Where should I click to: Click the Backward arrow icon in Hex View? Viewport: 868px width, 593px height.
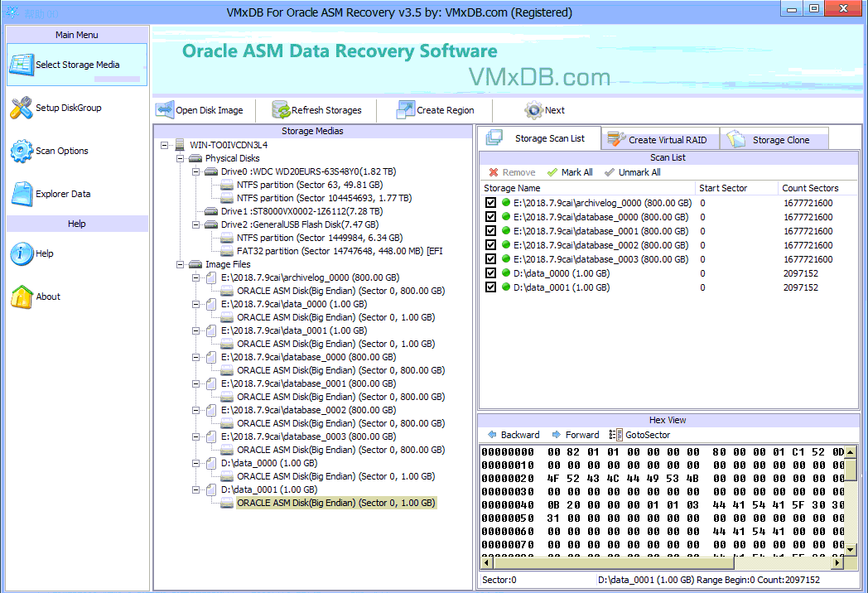[492, 435]
